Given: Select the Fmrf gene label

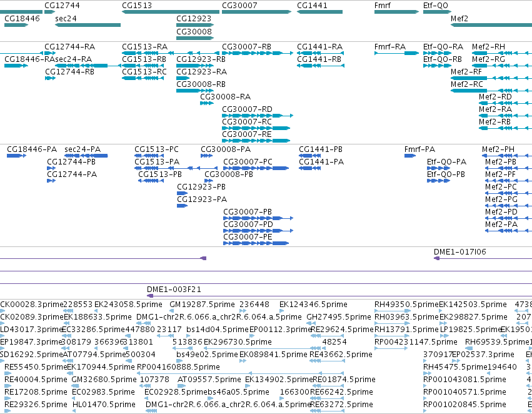Looking at the screenshot, I should point(383,6).
